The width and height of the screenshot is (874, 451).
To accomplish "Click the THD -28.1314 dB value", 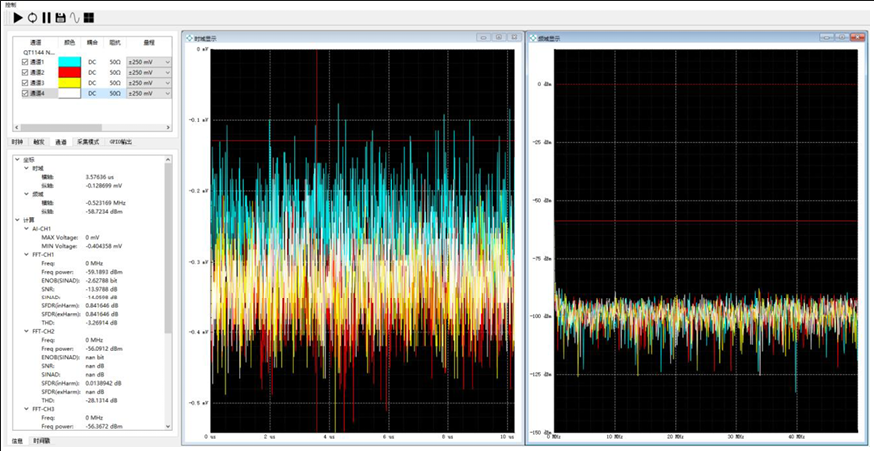I will (x=101, y=400).
